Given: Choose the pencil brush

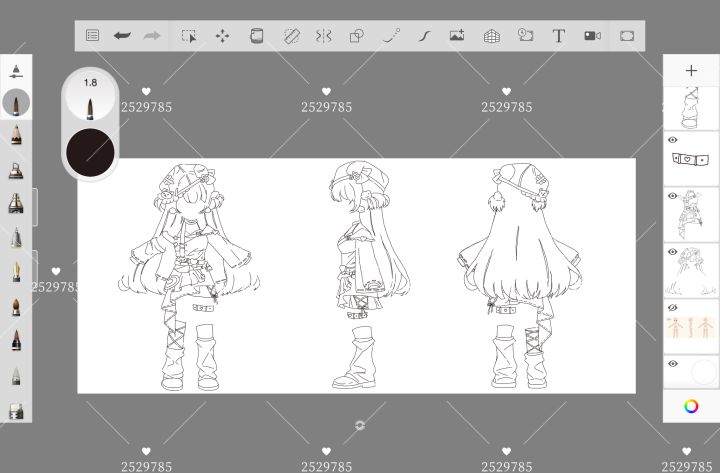Looking at the screenshot, I should [x=16, y=135].
